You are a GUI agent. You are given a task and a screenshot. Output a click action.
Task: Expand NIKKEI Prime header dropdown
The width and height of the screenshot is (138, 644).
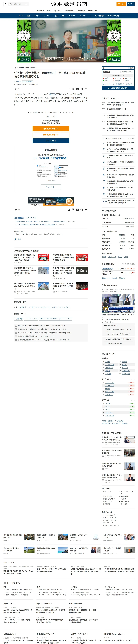click(94, 11)
